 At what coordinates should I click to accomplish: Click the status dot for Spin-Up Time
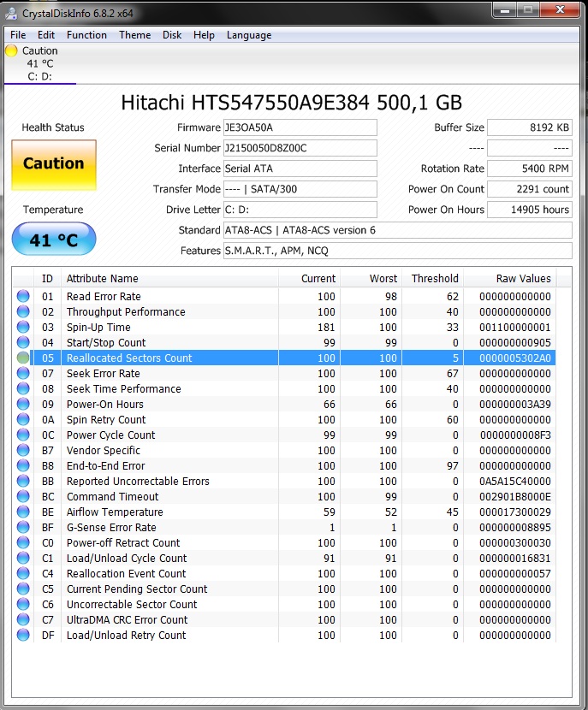23,327
